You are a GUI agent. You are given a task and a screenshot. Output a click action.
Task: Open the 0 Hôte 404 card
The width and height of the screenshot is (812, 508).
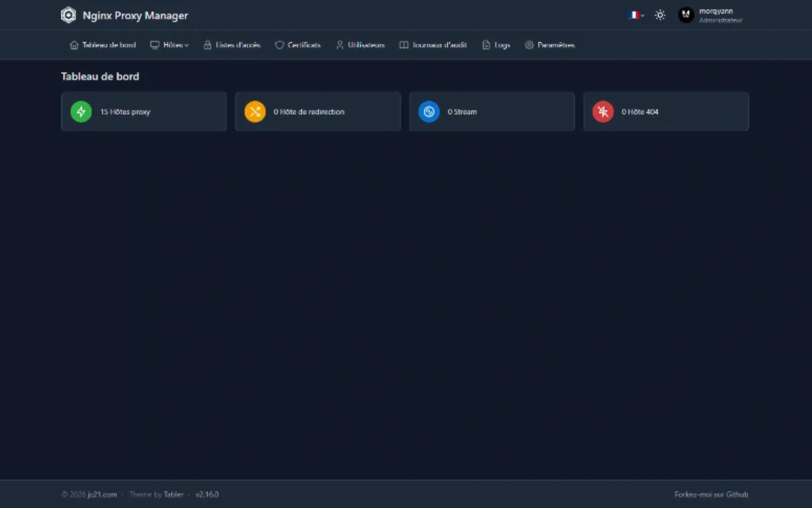tap(666, 111)
